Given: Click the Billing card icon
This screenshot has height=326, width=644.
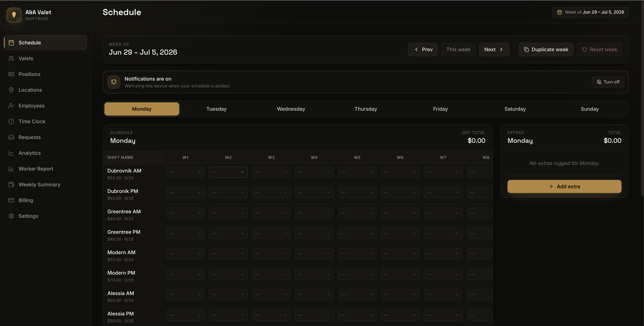Looking at the screenshot, I should 11,200.
